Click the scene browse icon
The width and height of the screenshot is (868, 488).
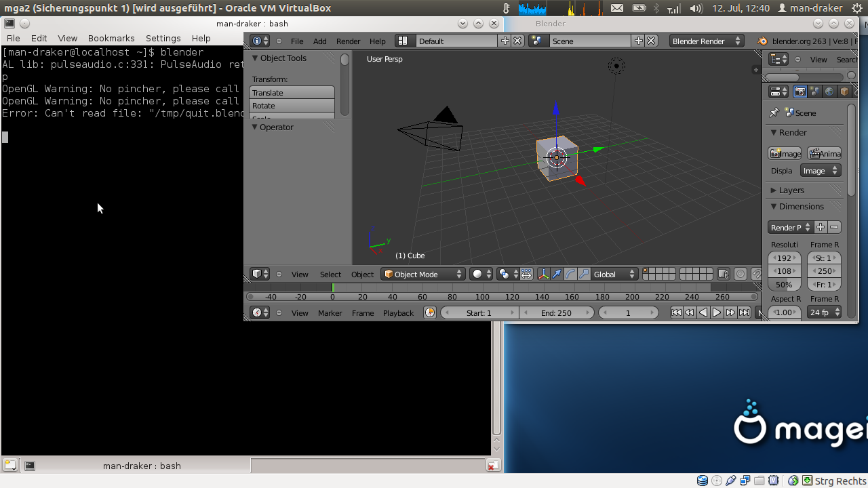pos(538,41)
